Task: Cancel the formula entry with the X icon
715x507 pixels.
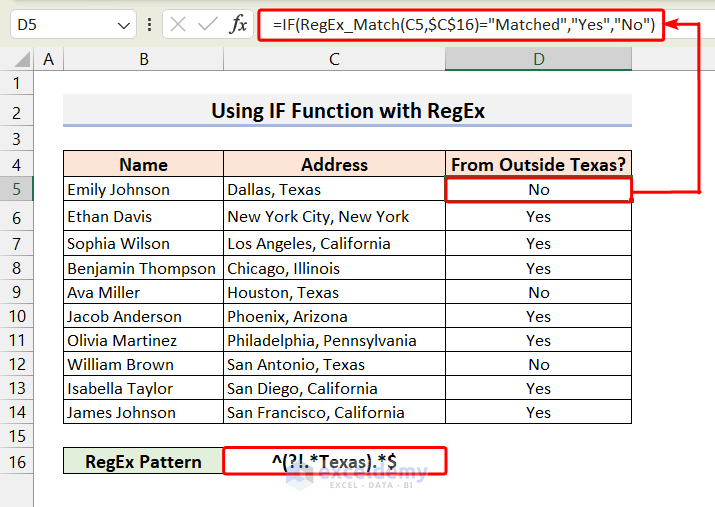Action: tap(178, 24)
